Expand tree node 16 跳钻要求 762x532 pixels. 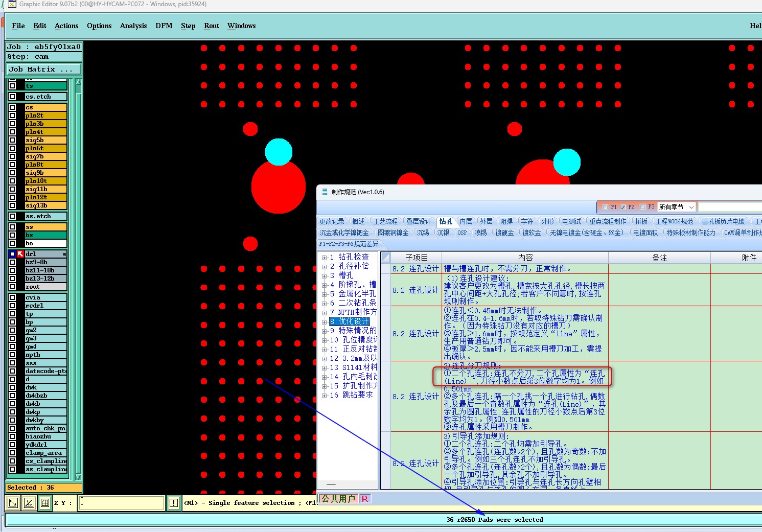coord(324,396)
